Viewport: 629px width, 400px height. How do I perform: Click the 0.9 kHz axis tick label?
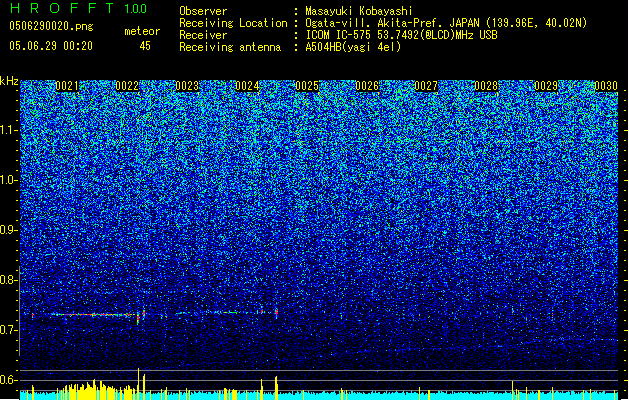tap(8, 230)
